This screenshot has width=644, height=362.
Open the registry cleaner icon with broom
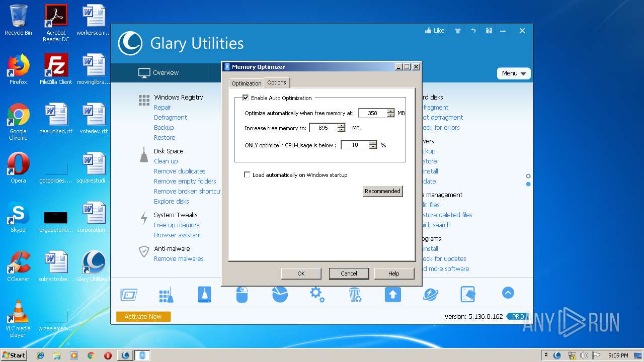point(166,295)
